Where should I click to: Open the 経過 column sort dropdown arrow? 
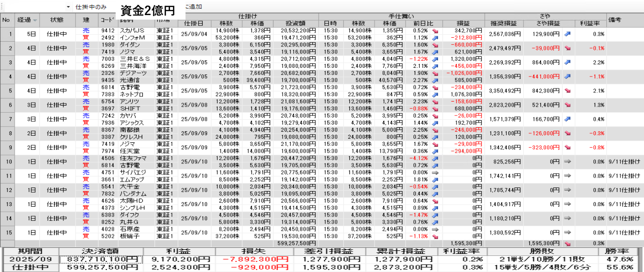[x=35, y=20]
